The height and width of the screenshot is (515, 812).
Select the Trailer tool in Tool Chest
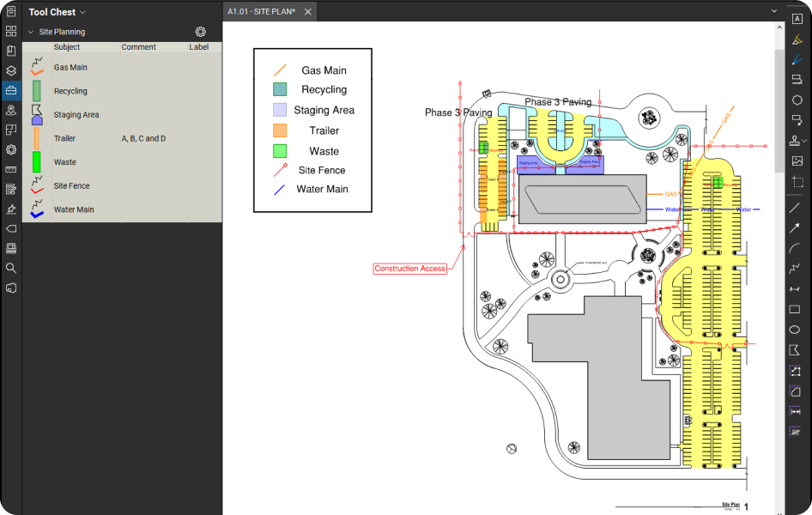64,138
